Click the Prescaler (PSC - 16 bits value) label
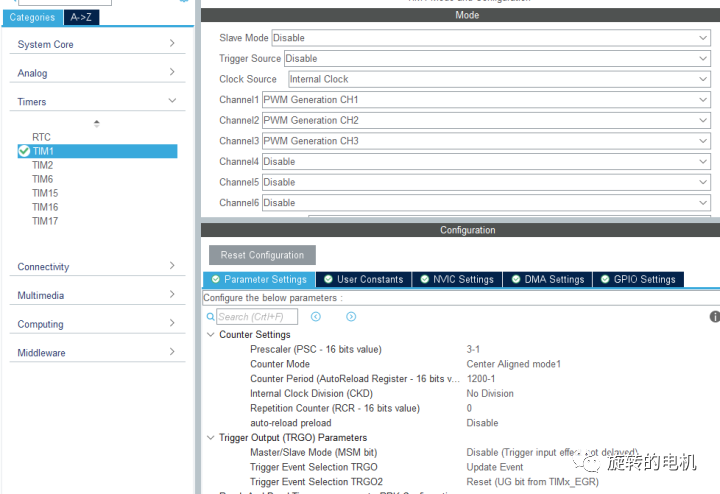Image resolution: width=720 pixels, height=494 pixels. (316, 349)
